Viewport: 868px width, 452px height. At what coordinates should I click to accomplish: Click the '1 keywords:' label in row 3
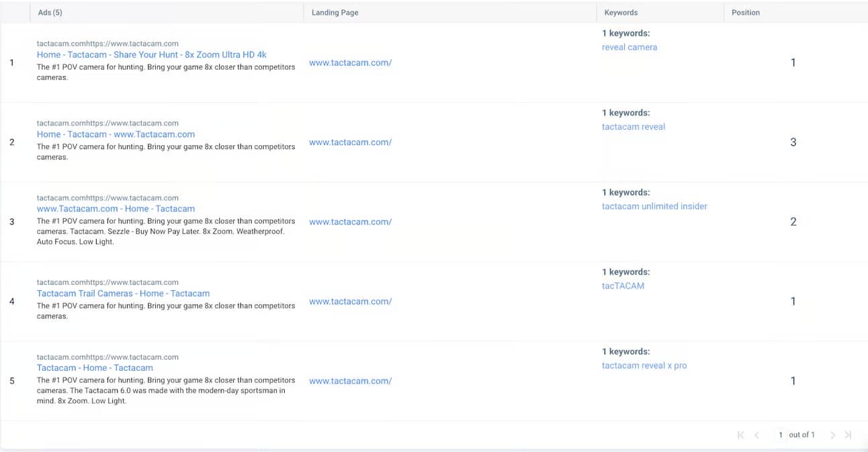point(625,192)
